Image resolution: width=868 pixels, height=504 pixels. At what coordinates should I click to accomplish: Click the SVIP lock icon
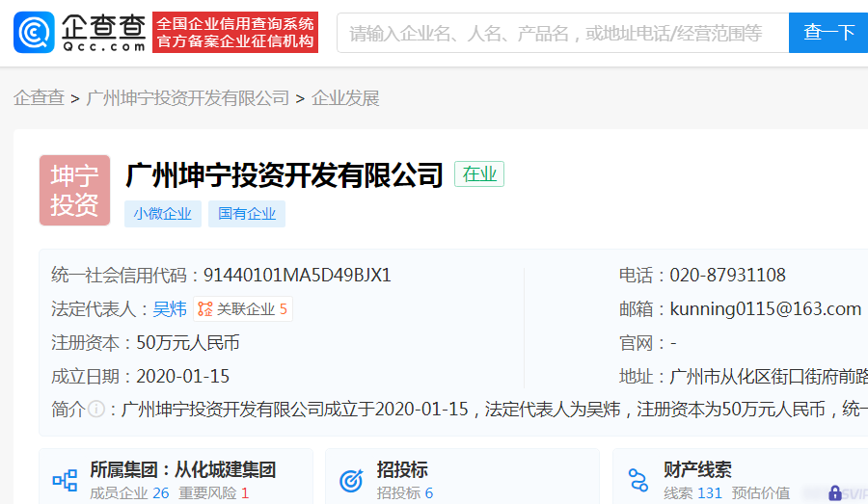[x=835, y=493]
